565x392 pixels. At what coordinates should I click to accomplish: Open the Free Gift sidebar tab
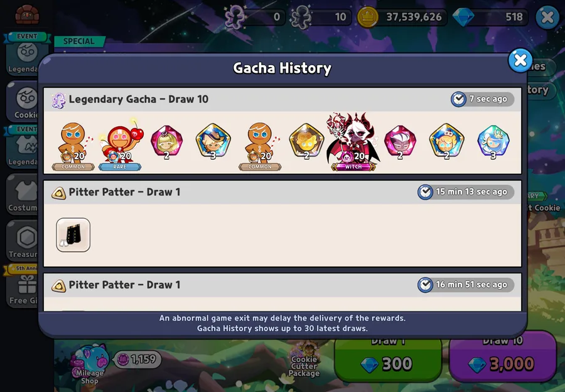point(23,287)
